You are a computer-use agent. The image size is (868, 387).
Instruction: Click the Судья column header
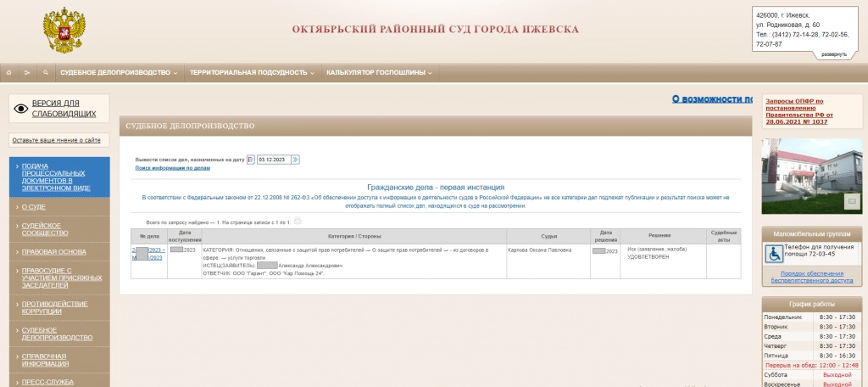coord(548,236)
